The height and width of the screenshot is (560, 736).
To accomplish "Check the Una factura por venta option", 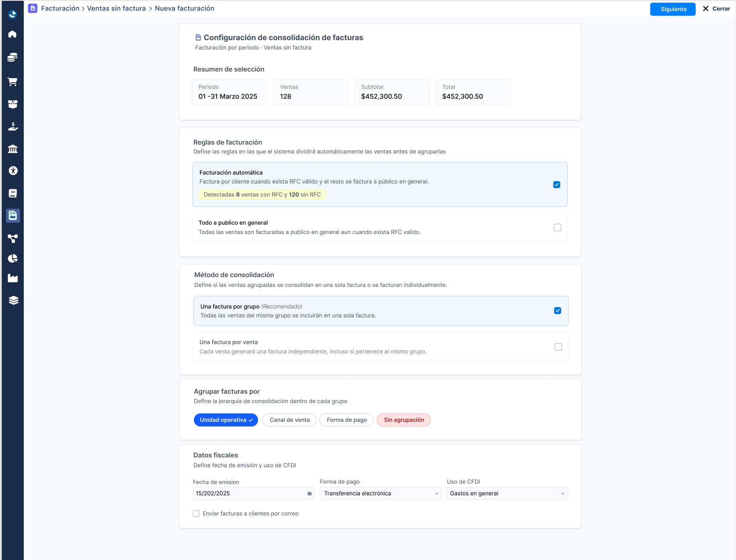I will [558, 347].
